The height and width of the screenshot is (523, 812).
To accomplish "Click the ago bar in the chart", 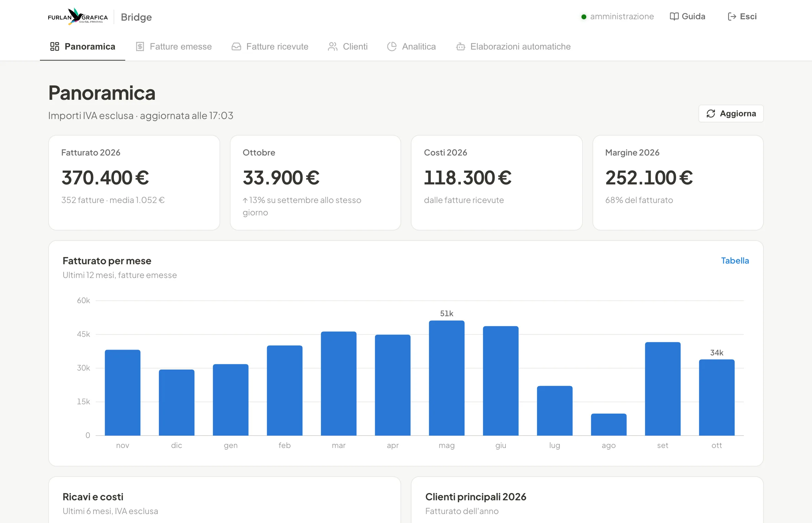I will 609,425.
